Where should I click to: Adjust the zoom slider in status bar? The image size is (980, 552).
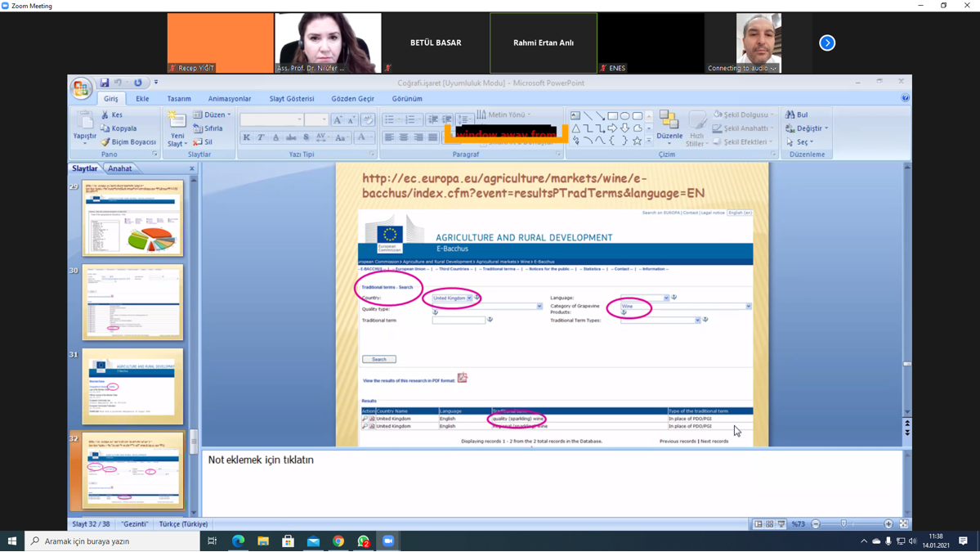[x=844, y=524]
